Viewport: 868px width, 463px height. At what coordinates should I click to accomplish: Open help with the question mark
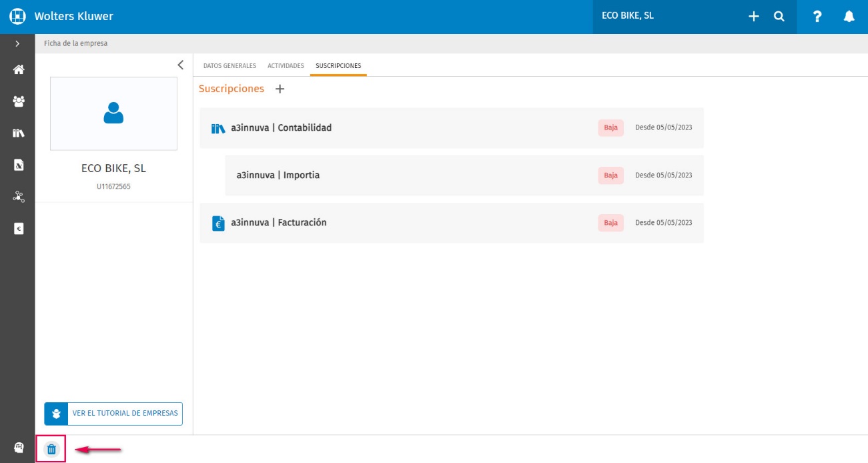[817, 17]
